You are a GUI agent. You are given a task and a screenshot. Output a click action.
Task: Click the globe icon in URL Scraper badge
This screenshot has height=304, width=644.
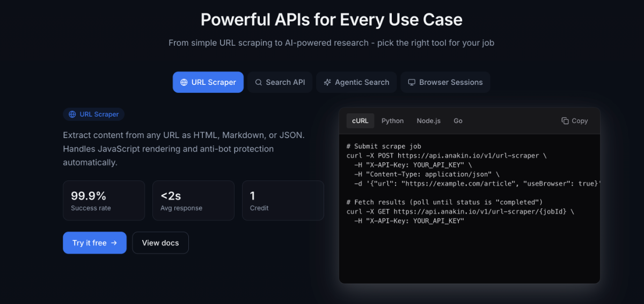pos(72,114)
